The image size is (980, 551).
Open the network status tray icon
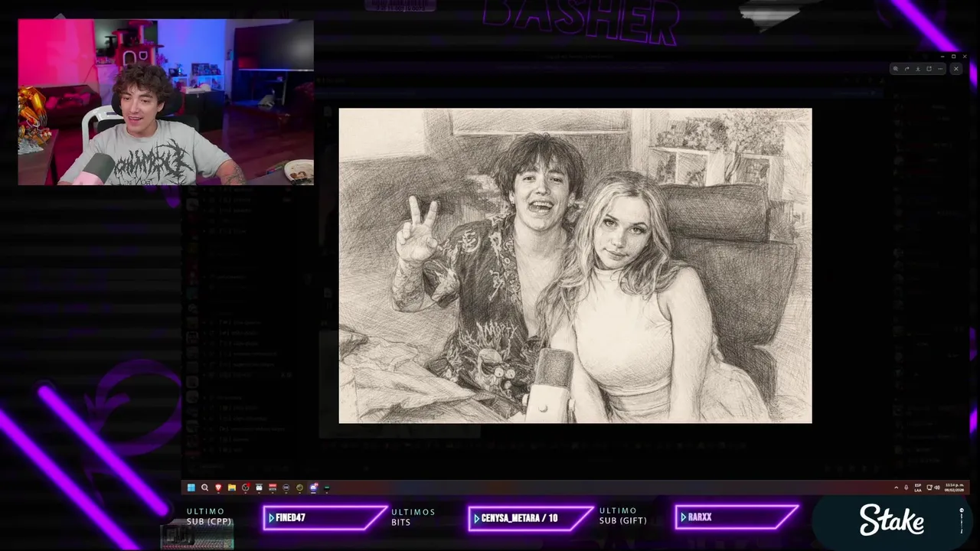[929, 487]
